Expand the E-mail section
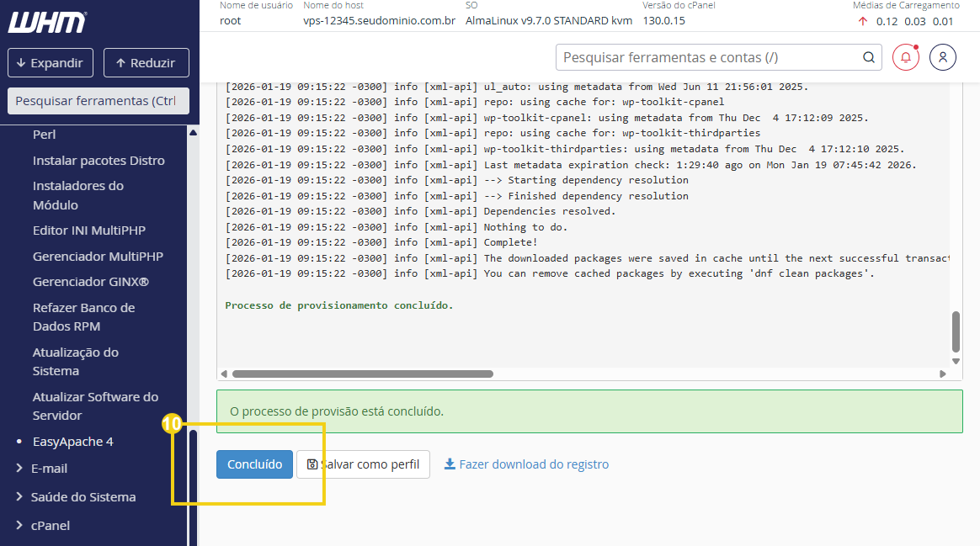980x546 pixels. (x=49, y=468)
